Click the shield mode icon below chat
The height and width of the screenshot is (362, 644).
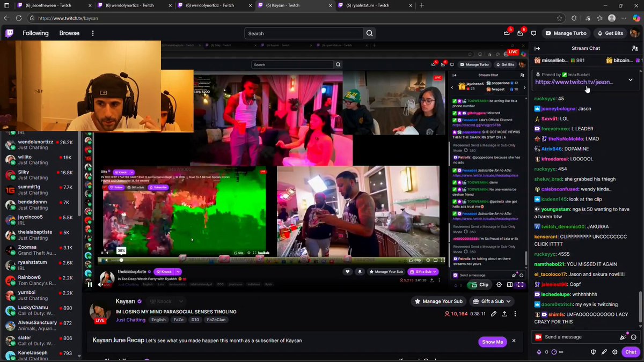pyautogui.click(x=594, y=352)
